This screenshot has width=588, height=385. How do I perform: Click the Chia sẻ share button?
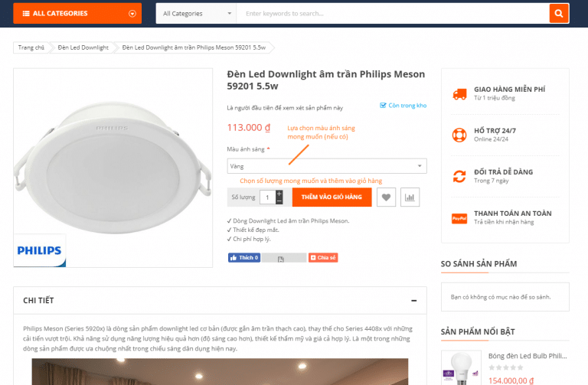[323, 258]
